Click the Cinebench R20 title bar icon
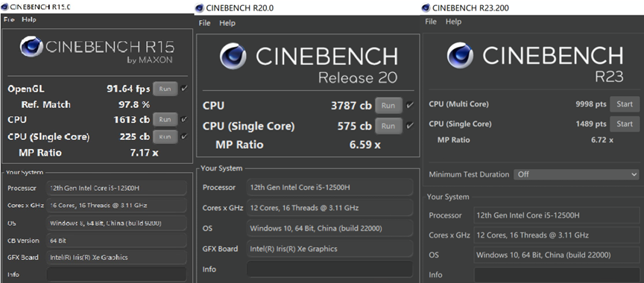Screen dimensions: 644x283 point(199,7)
